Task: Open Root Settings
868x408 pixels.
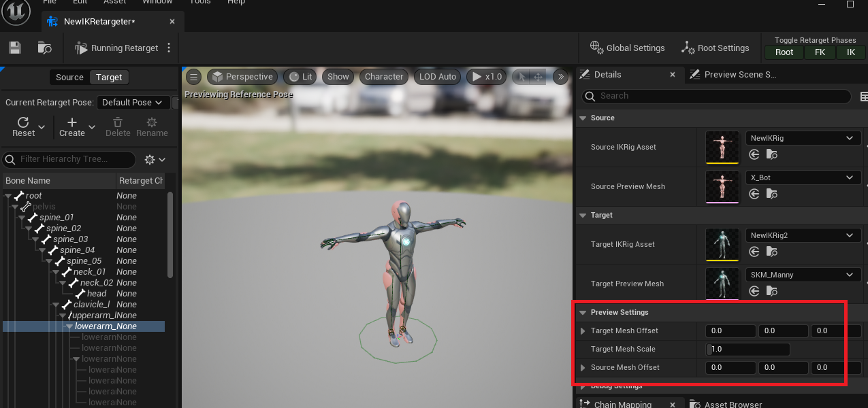Action: 715,48
